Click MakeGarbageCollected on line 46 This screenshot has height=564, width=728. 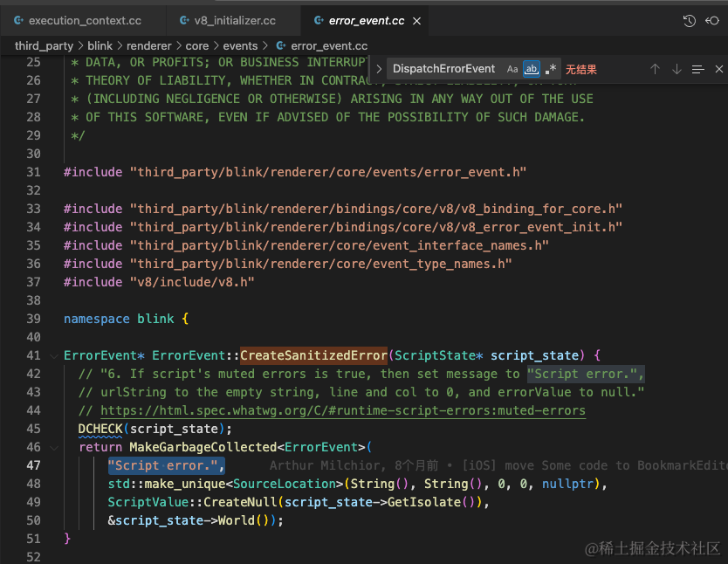tap(203, 447)
